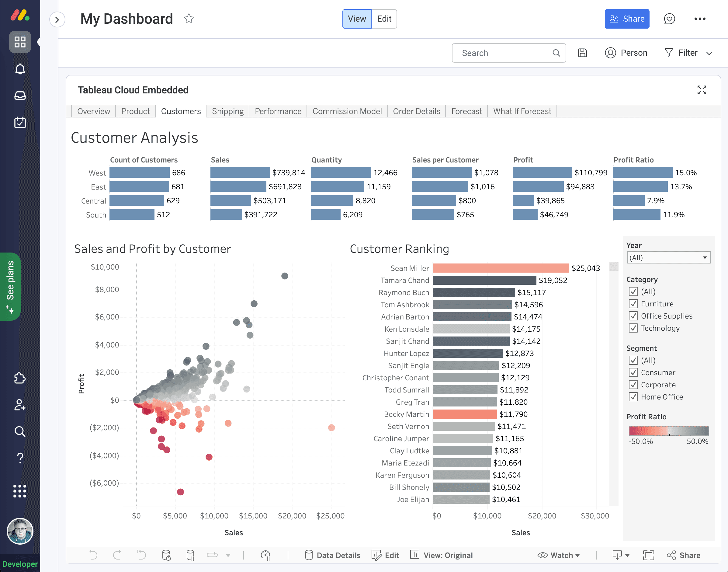Click the blue Share button

627,19
